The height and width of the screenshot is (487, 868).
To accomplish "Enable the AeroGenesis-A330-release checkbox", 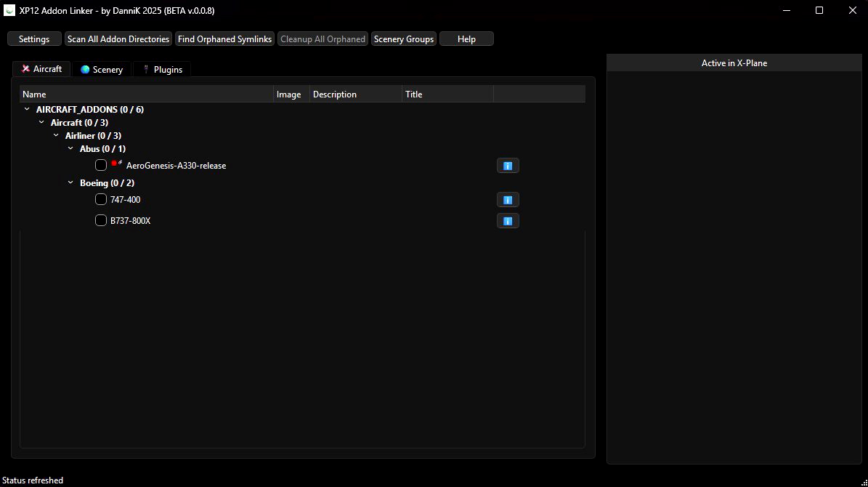I will [x=101, y=165].
